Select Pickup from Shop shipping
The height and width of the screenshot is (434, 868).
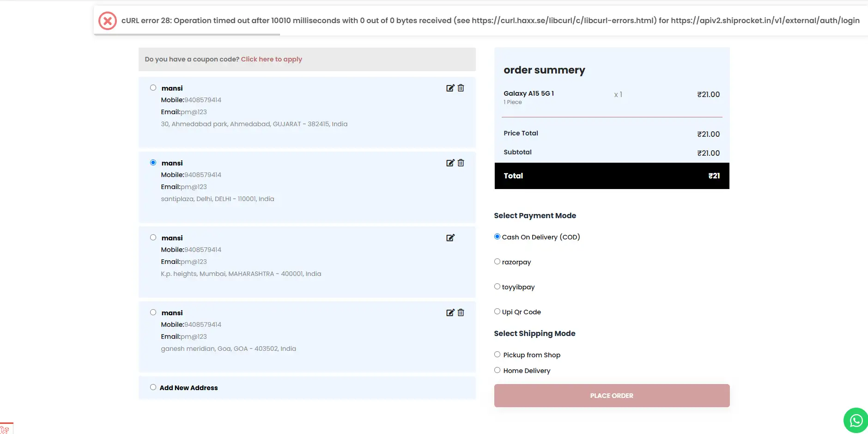pos(497,355)
